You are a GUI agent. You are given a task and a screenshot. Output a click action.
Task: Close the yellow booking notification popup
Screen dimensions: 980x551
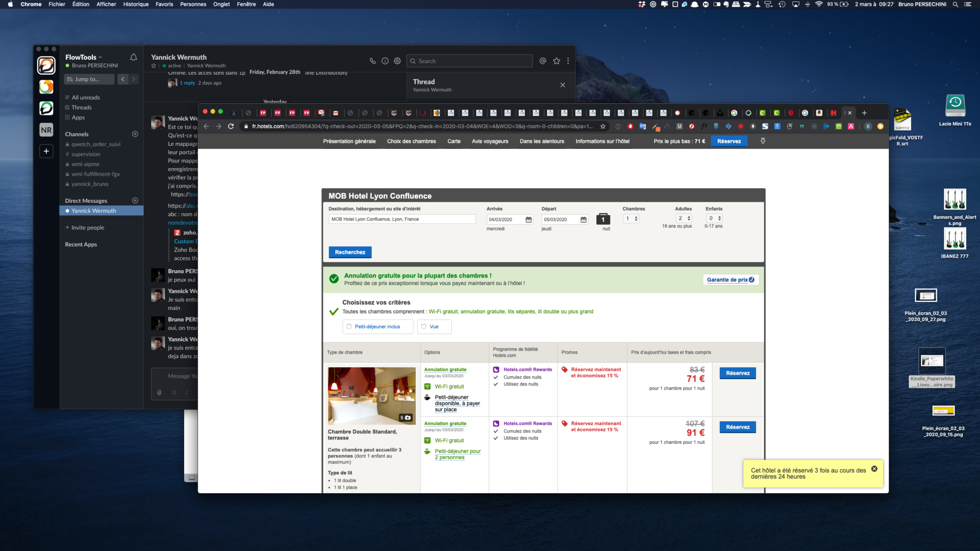pos(874,469)
